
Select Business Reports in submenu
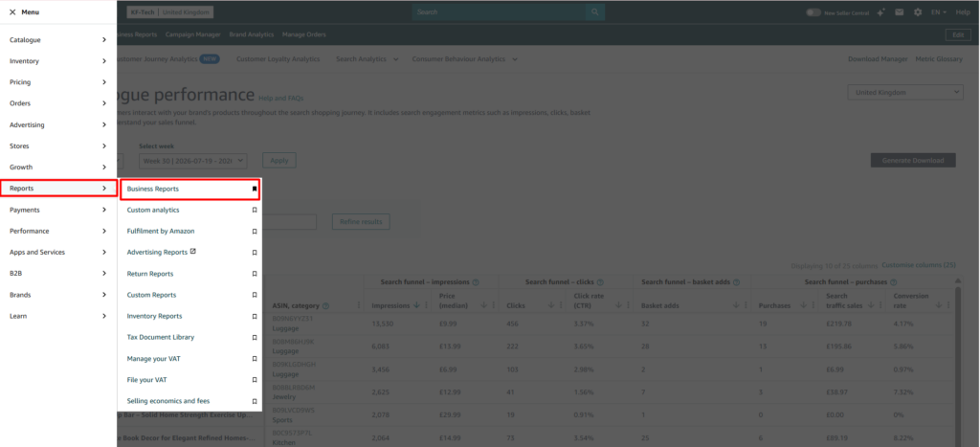(189, 189)
